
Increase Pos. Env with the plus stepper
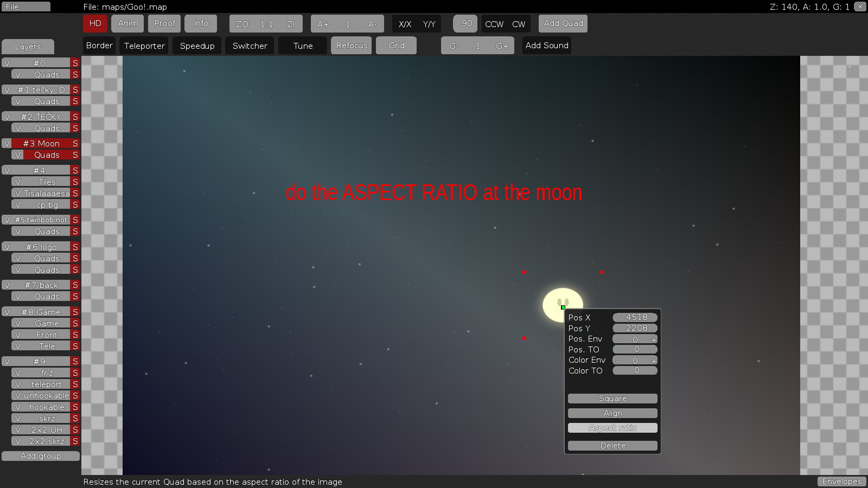[x=654, y=339]
